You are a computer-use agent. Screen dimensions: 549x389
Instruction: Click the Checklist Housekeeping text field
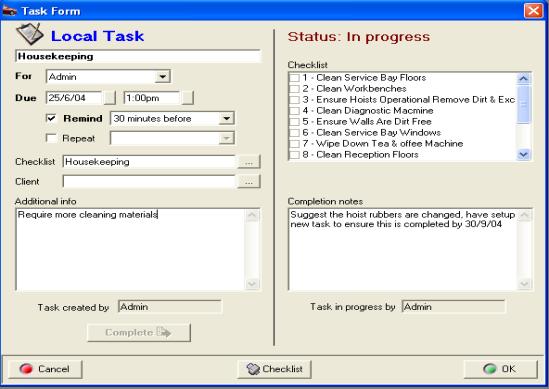point(150,162)
